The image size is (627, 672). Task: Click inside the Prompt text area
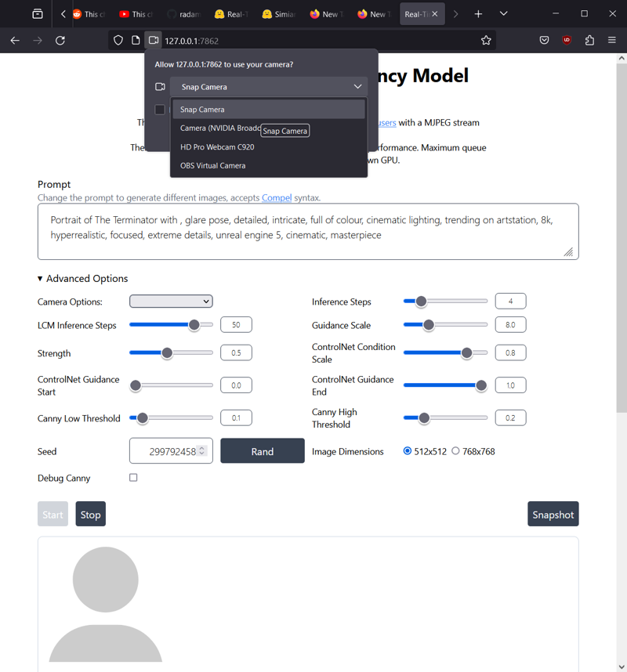[x=308, y=231]
